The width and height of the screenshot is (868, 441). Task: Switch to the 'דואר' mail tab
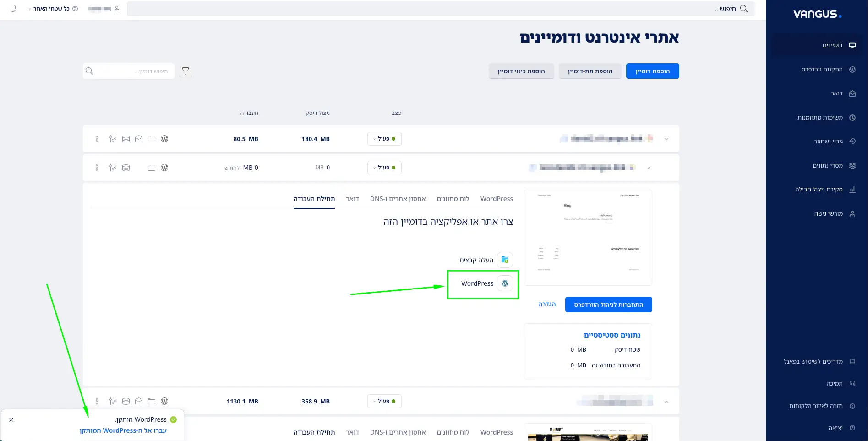[x=352, y=199]
